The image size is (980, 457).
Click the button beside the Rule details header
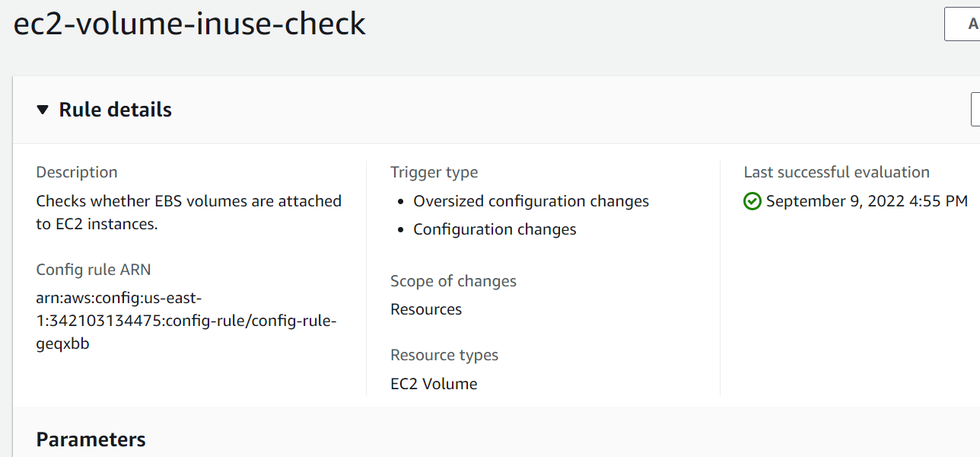976,109
